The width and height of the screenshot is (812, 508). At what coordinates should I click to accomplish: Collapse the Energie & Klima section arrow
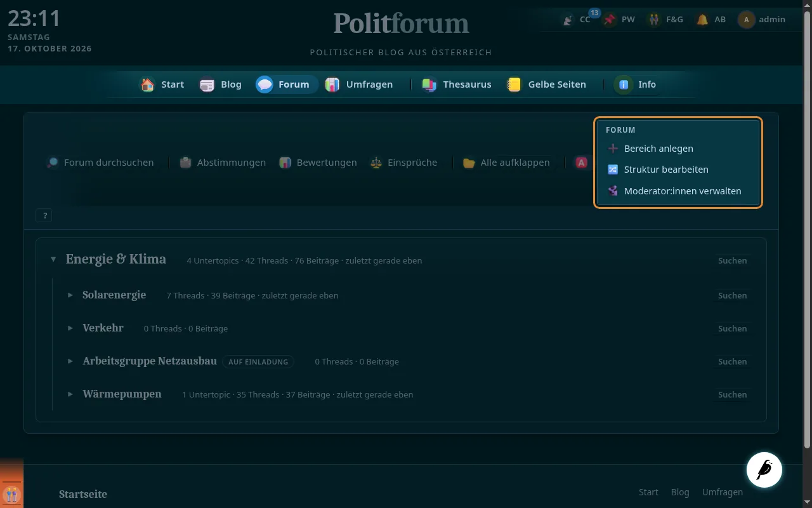pos(53,259)
